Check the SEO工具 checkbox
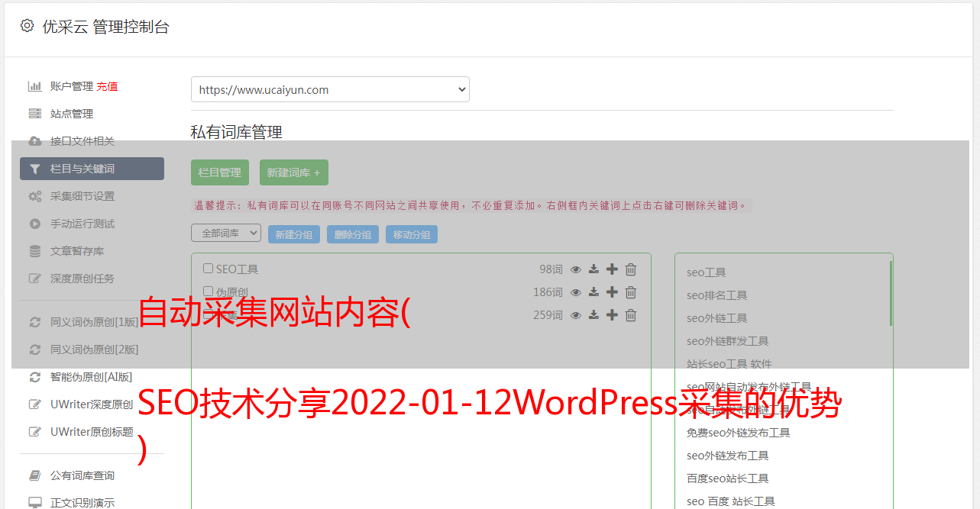 [x=208, y=269]
